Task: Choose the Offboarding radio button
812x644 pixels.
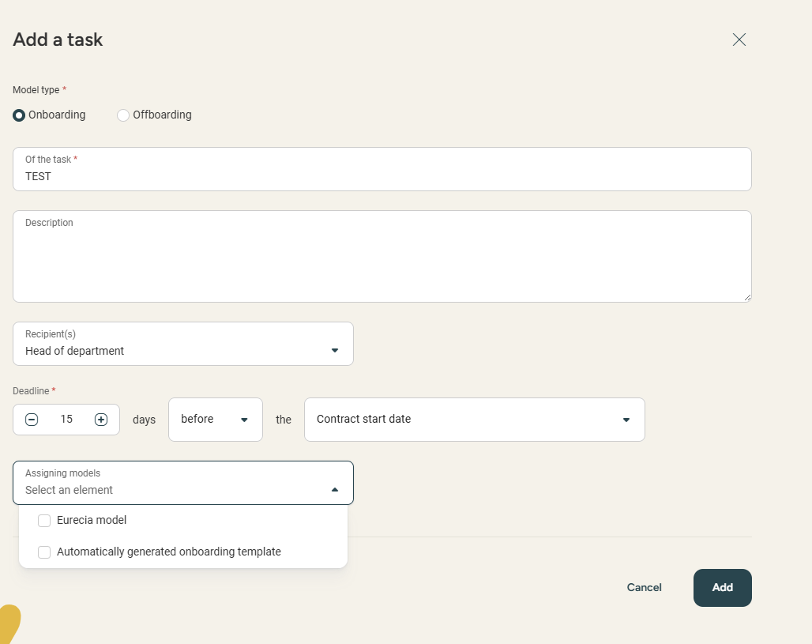Action: [123, 115]
